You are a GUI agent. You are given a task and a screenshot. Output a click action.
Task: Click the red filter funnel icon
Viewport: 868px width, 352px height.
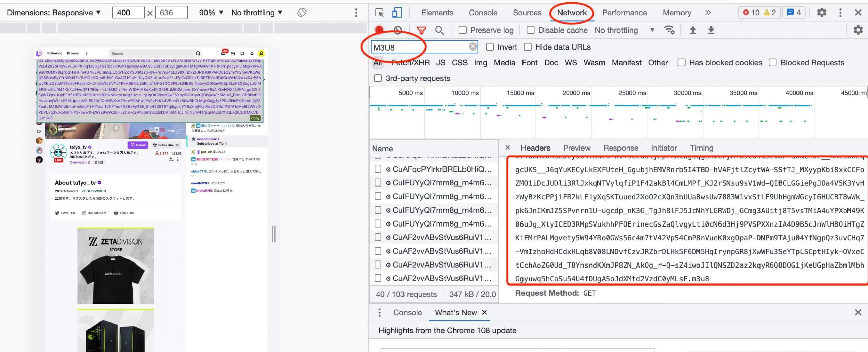pos(421,30)
